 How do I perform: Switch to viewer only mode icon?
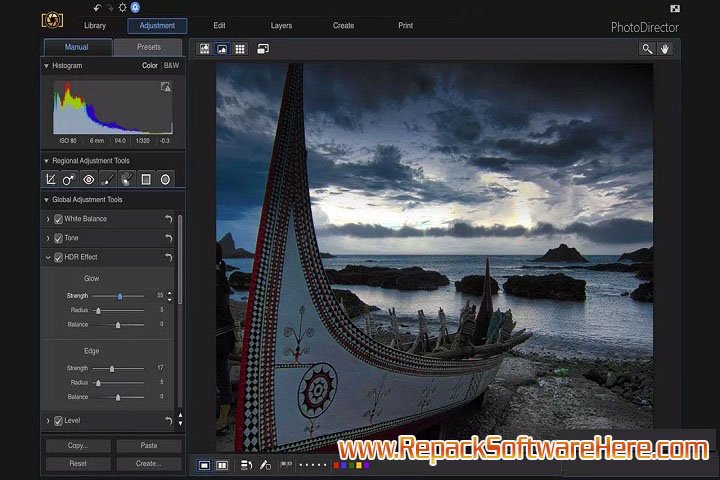pyautogui.click(x=222, y=49)
